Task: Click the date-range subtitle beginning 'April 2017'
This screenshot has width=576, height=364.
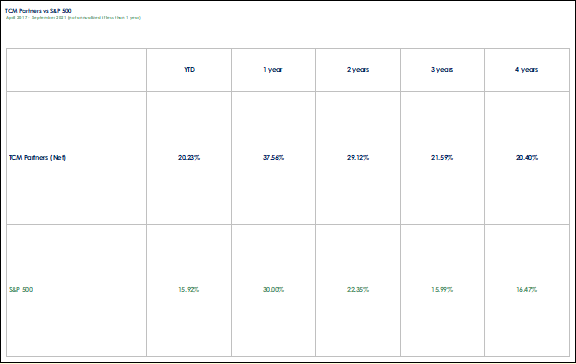Action: click(73, 18)
